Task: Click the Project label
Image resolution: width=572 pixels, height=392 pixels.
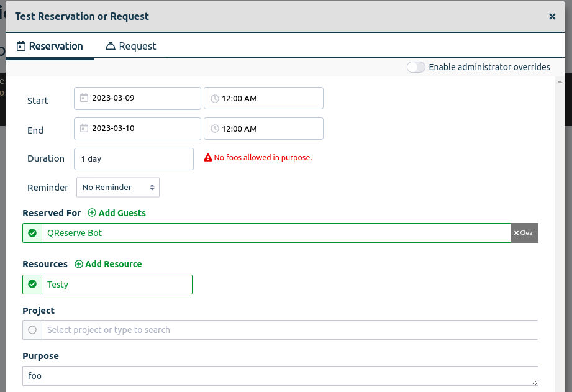Action: (39, 311)
